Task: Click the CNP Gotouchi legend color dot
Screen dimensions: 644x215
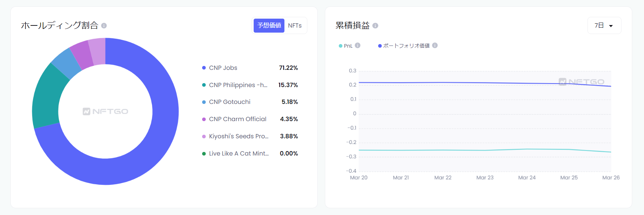Action: tap(204, 102)
